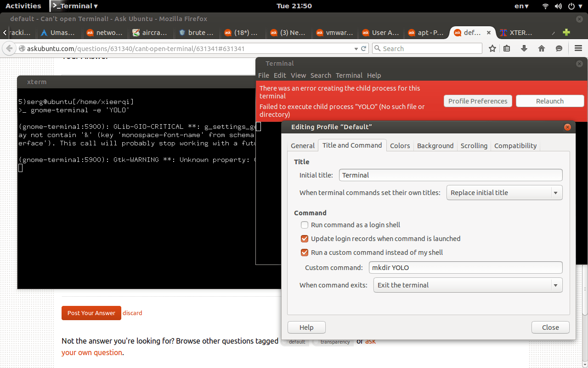Select the Title and Command tab
The image size is (588, 368).
tap(352, 145)
